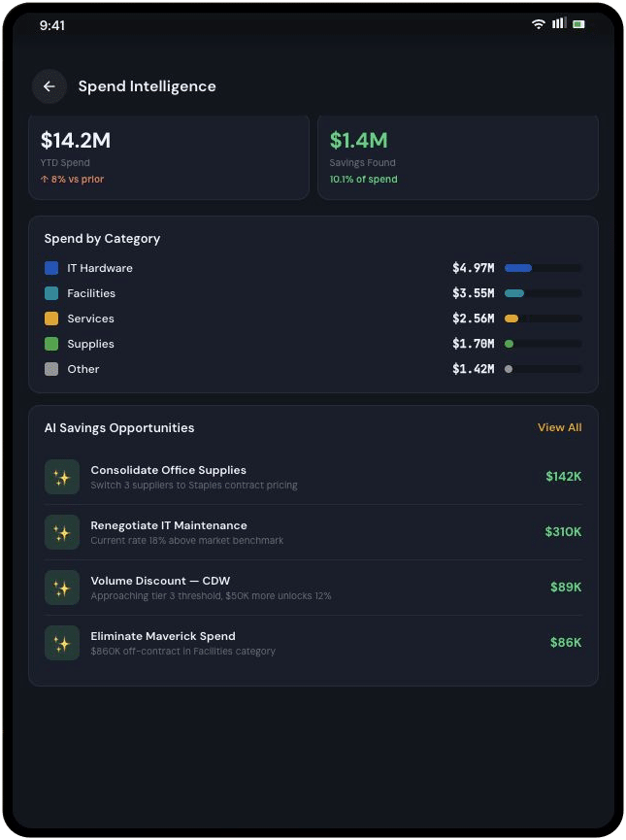
Task: Select the $89K savings amount
Action: (x=566, y=587)
